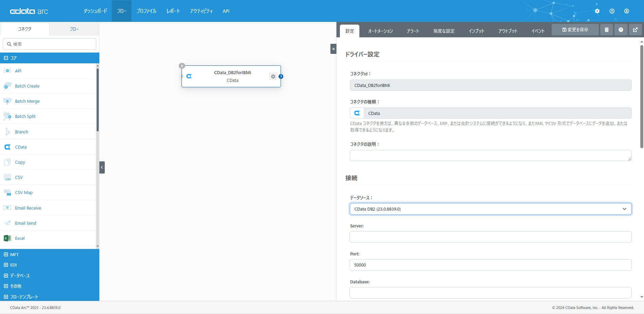Image resolution: width=644 pixels, height=314 pixels.
Task: Switch to イベント tab
Action: coord(538,31)
